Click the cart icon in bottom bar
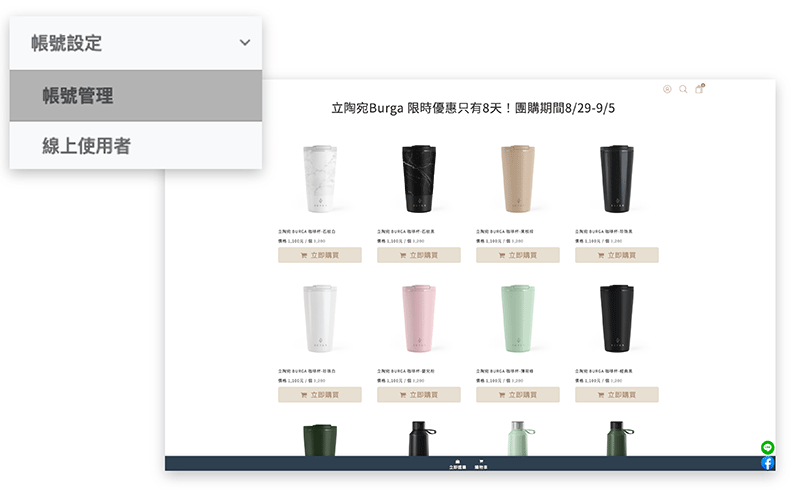The image size is (800, 496). point(481,463)
